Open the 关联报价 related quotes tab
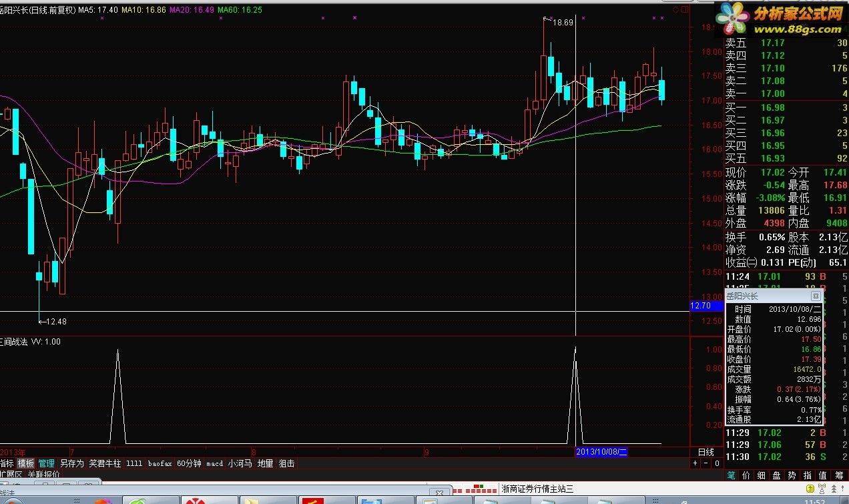The width and height of the screenshot is (849, 504). pos(44,474)
